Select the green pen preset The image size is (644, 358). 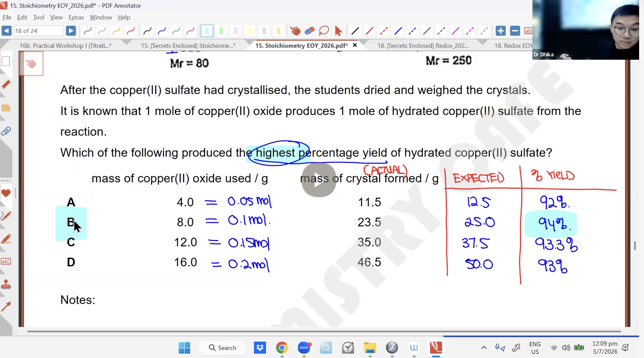(176, 31)
